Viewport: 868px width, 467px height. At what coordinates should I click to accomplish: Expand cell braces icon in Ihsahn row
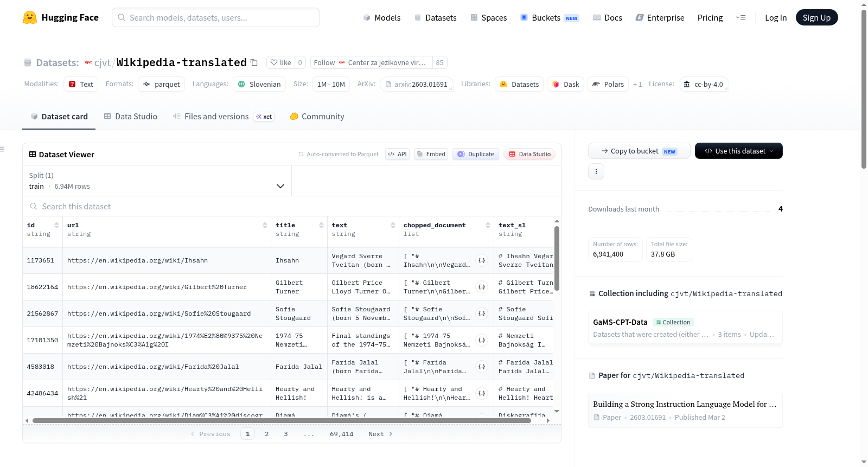click(482, 260)
